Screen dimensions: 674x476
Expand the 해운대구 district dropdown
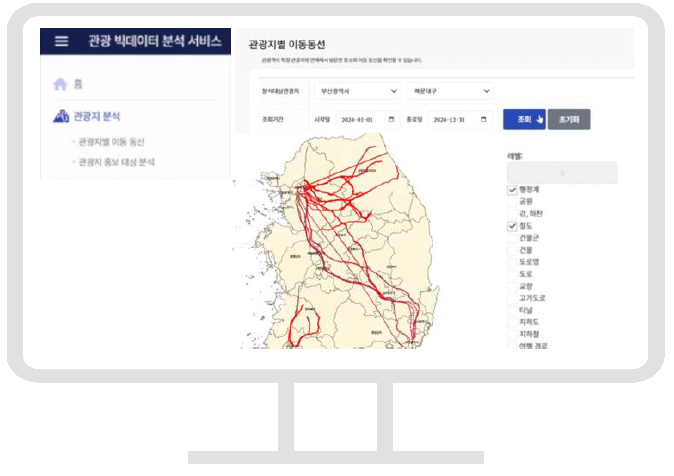450,91
